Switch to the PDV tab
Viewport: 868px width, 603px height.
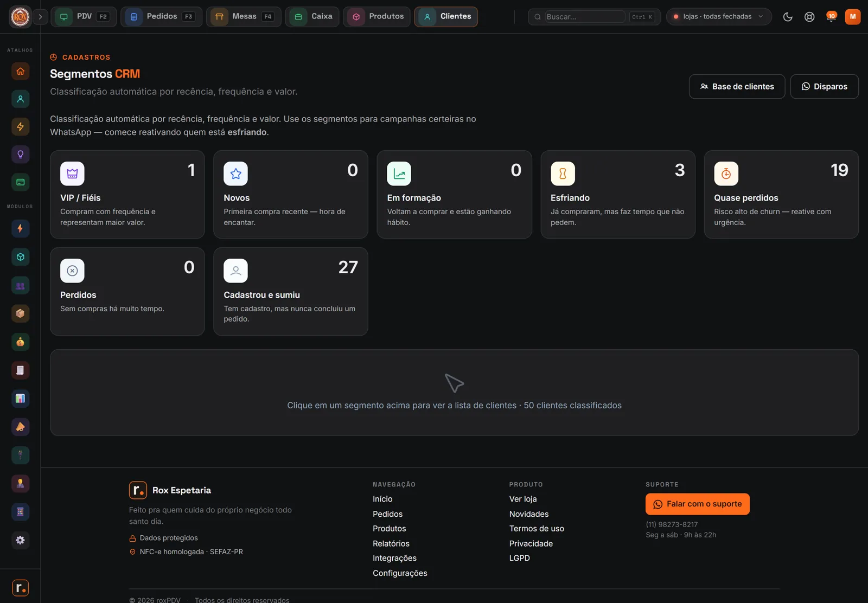pos(84,17)
